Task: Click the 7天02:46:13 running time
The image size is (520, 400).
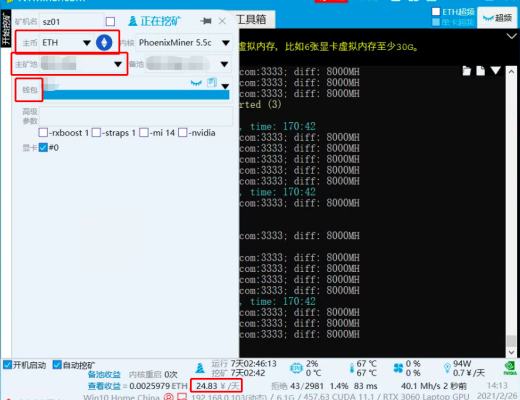Action: 253,363
